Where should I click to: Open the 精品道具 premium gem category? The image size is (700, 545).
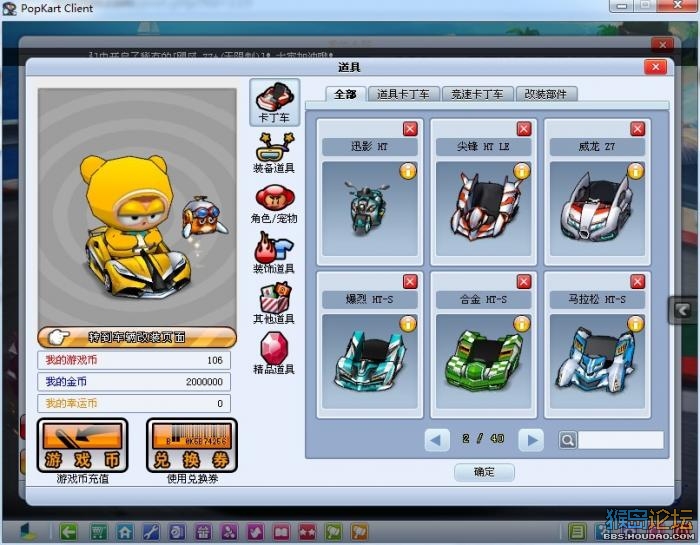274,353
